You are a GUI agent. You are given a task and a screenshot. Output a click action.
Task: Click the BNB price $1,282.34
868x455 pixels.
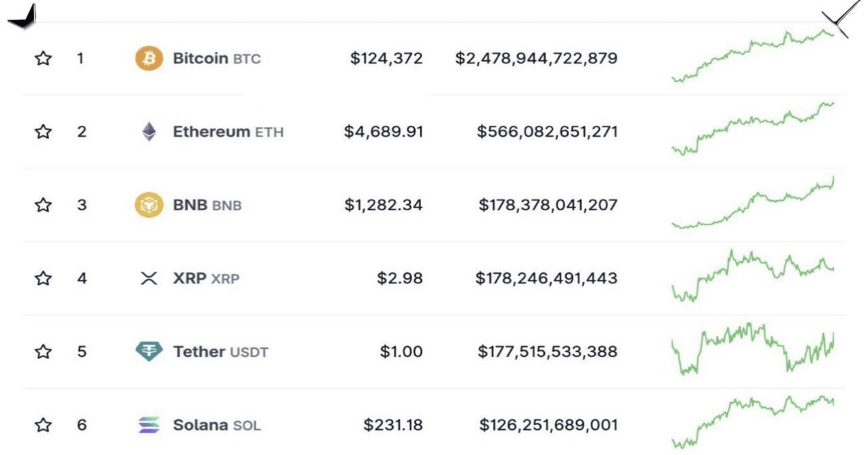[x=383, y=205]
